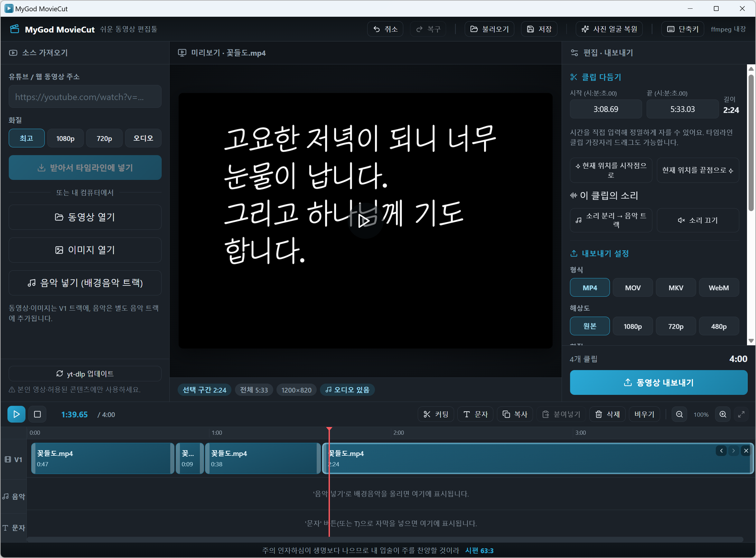Click the clip end time field 5:33.03
The width and height of the screenshot is (756, 558).
click(682, 109)
